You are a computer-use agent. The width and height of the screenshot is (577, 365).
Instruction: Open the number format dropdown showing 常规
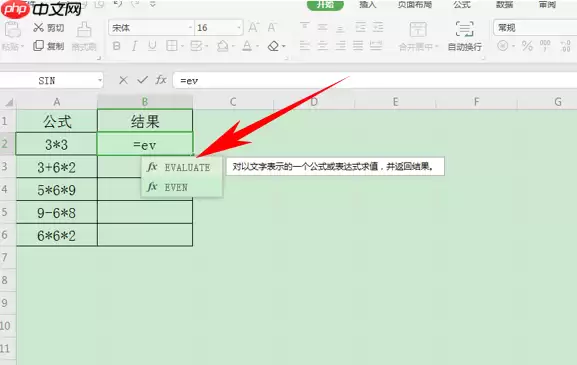point(535,28)
